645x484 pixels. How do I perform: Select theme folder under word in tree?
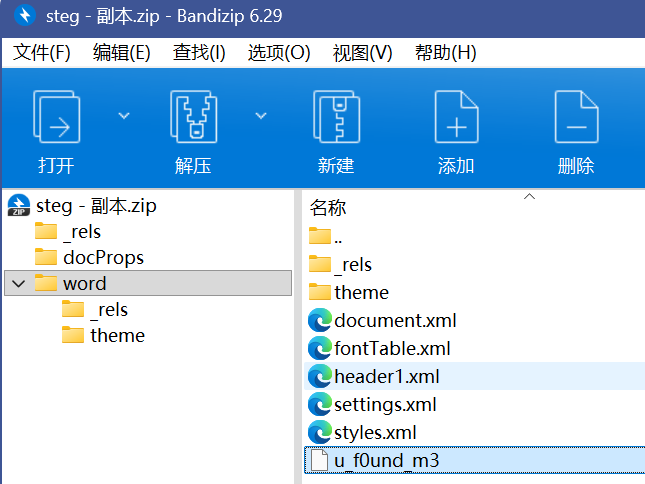point(117,336)
